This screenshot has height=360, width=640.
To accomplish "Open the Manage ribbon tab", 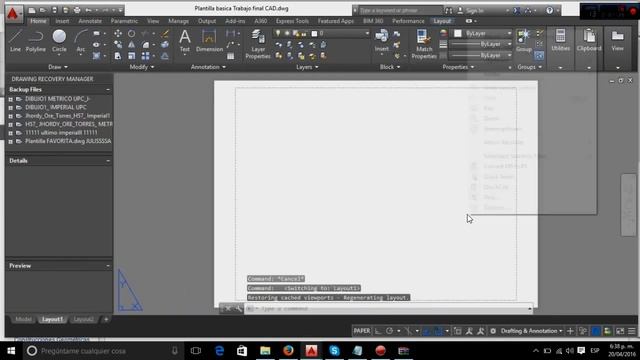I will [x=178, y=21].
